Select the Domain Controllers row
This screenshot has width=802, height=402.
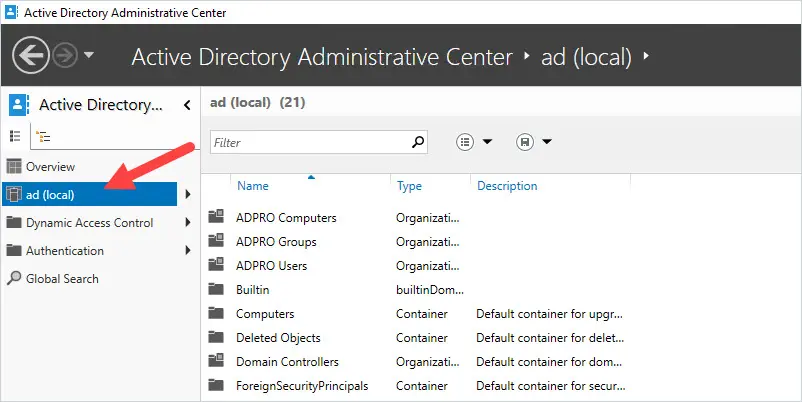[417, 362]
